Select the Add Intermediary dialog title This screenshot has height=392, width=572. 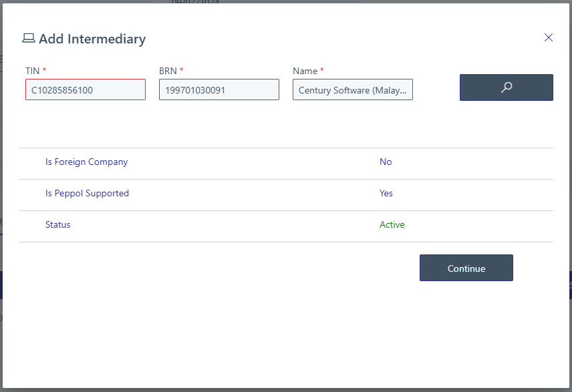(92, 39)
